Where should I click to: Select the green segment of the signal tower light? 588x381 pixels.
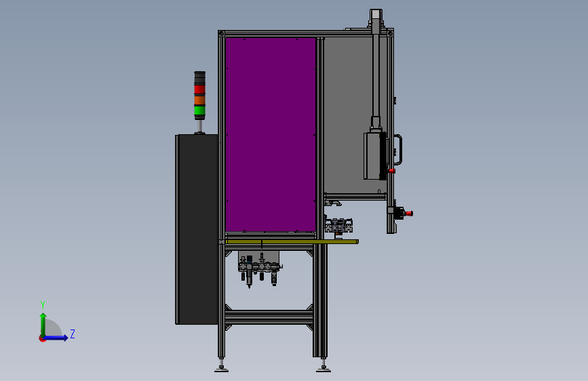point(199,111)
